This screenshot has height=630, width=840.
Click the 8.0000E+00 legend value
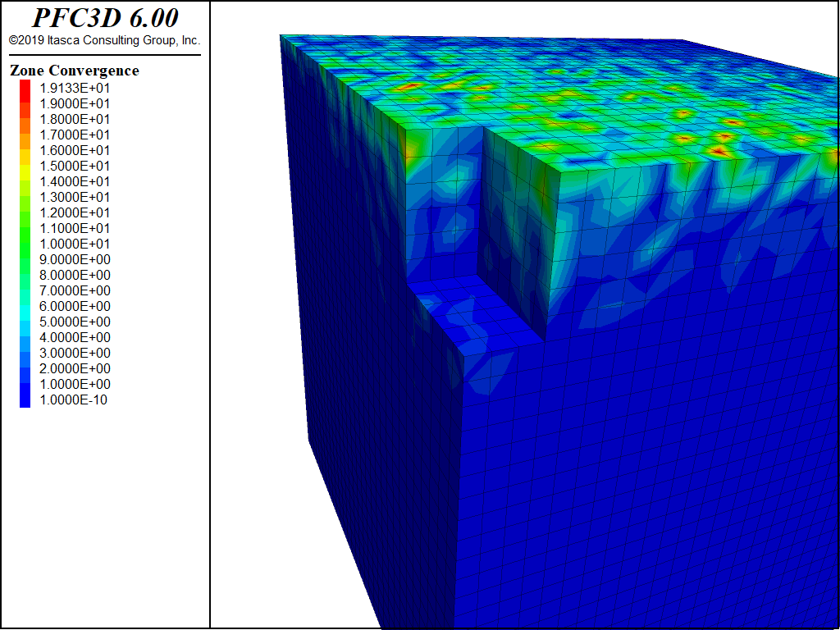75,275
